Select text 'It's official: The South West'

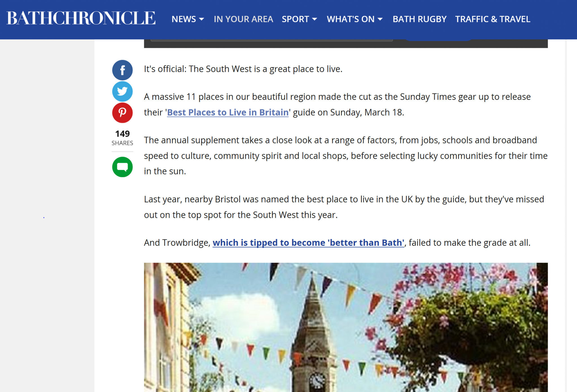(x=198, y=69)
